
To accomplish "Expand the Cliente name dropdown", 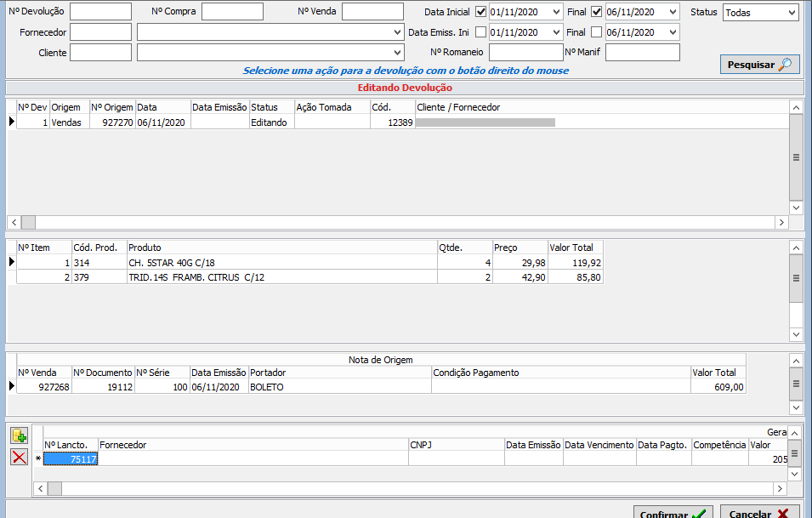I will pyautogui.click(x=398, y=53).
